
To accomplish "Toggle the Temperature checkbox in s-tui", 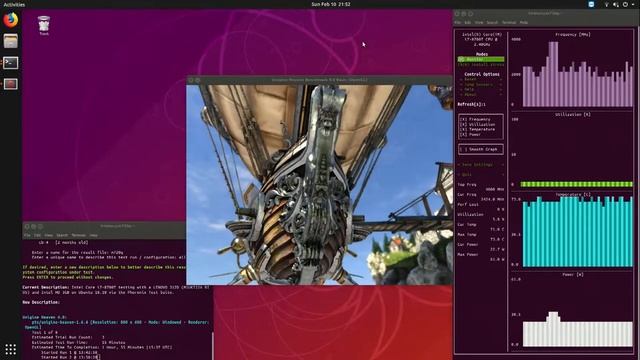I will pyautogui.click(x=477, y=129).
